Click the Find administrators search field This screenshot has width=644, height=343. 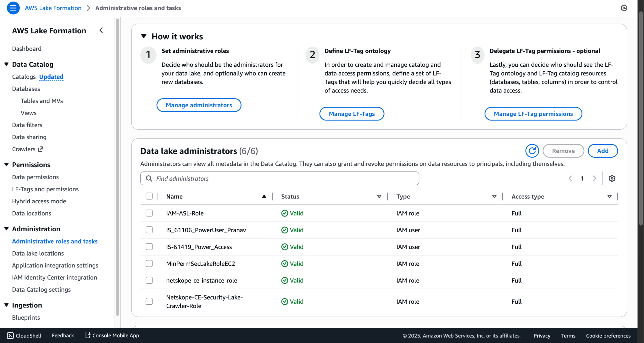tap(280, 178)
